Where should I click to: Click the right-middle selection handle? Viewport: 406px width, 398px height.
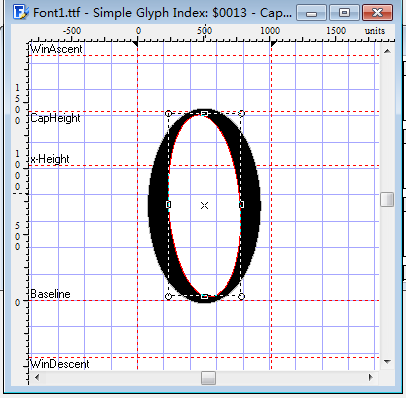pyautogui.click(x=242, y=204)
